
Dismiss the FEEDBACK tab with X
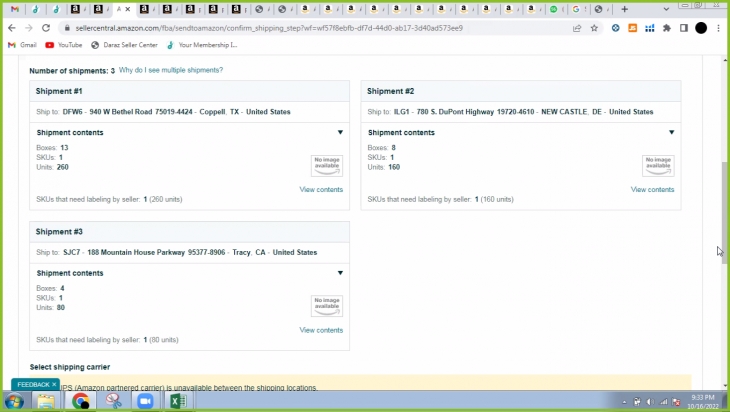pos(54,385)
